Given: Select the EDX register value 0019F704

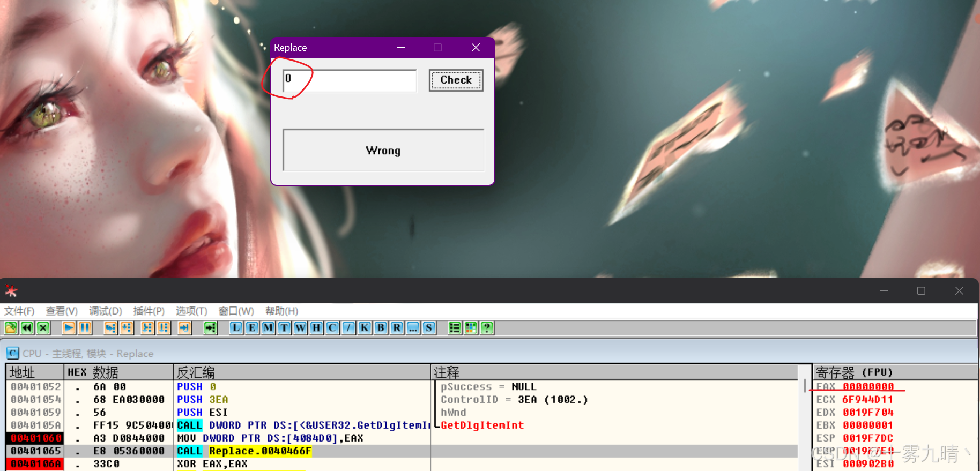Looking at the screenshot, I should (x=868, y=413).
